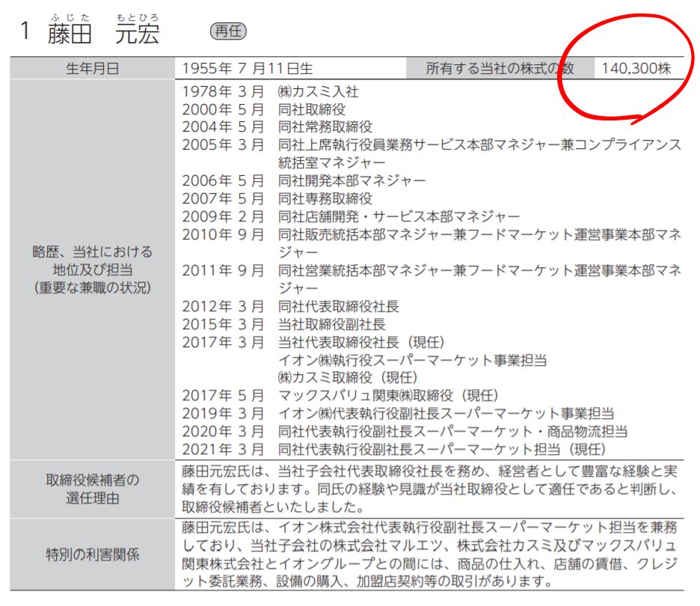The height and width of the screenshot is (606, 700).
Task: Click the row 2007年5月 同社専務取締役
Action: 277,198
